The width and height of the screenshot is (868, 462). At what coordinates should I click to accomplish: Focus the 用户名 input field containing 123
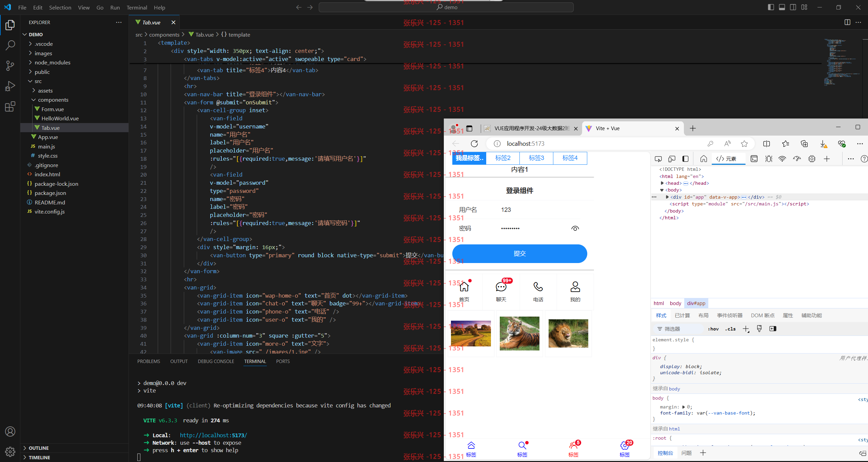540,210
